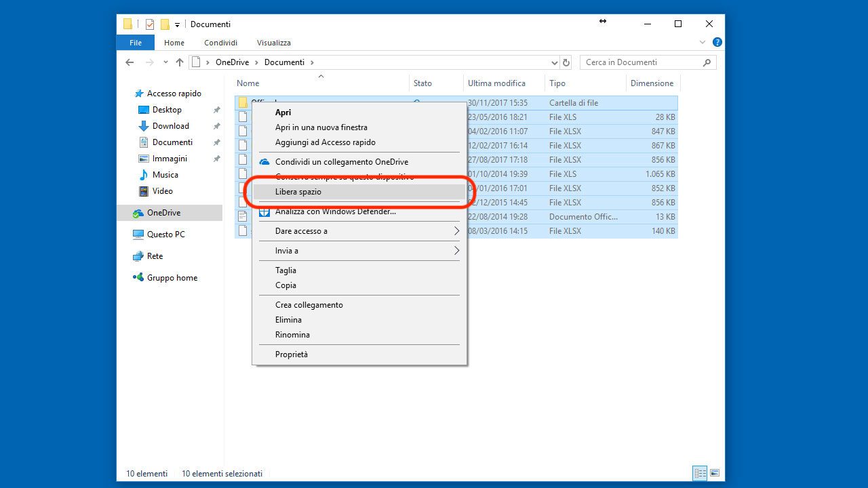The height and width of the screenshot is (488, 868).
Task: Switch to details view icon
Action: coord(700,473)
